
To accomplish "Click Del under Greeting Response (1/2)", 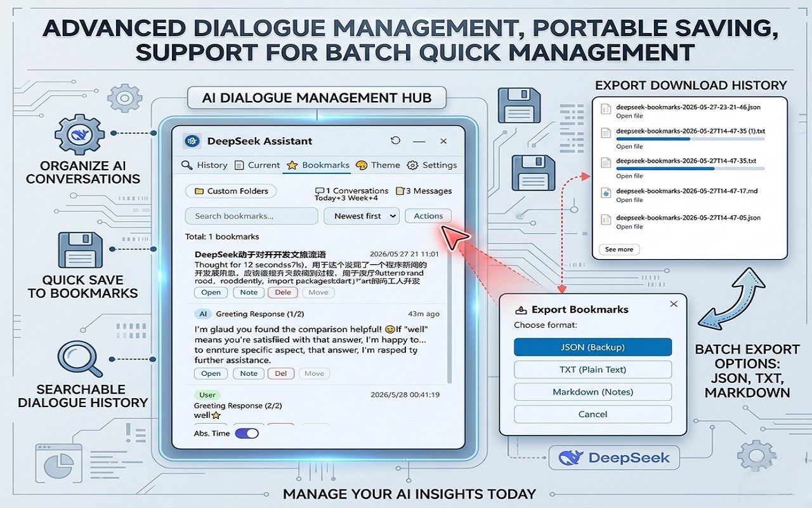I will click(x=281, y=374).
